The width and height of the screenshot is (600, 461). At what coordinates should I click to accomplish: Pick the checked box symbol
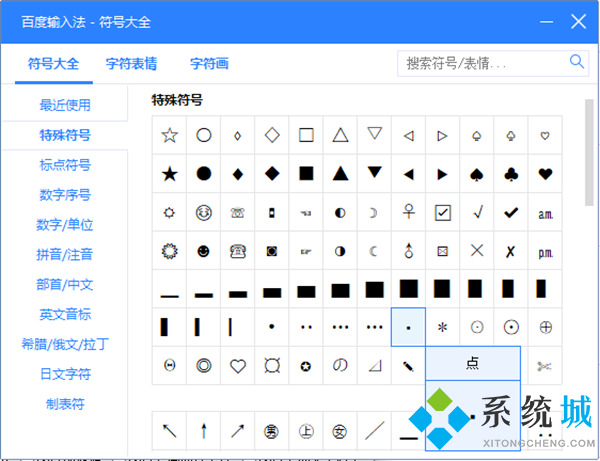(443, 213)
